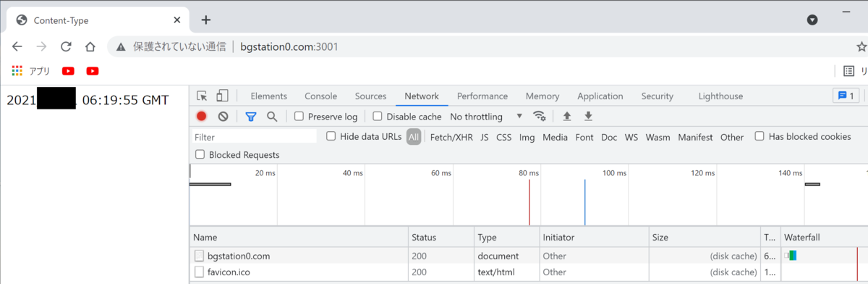Open the Performance tab
Viewport: 868px width, 284px height.
[x=482, y=96]
